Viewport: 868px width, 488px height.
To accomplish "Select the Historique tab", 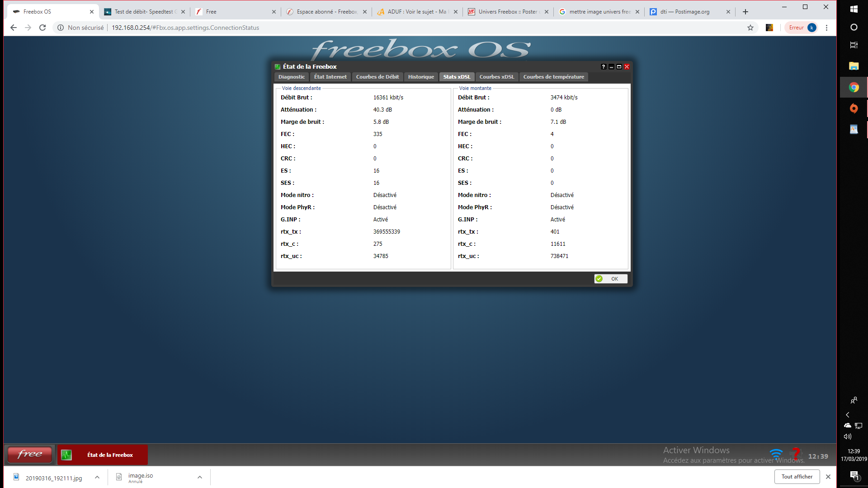I will (420, 77).
